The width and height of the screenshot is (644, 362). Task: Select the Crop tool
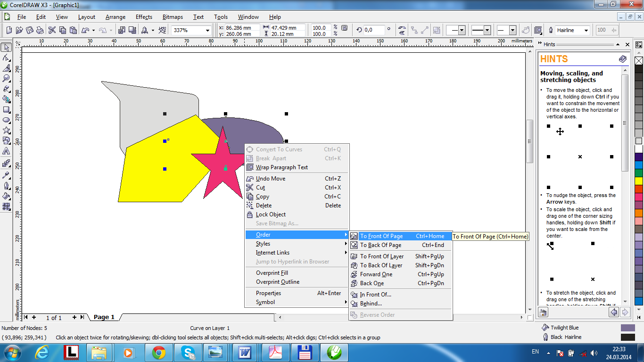[7, 68]
